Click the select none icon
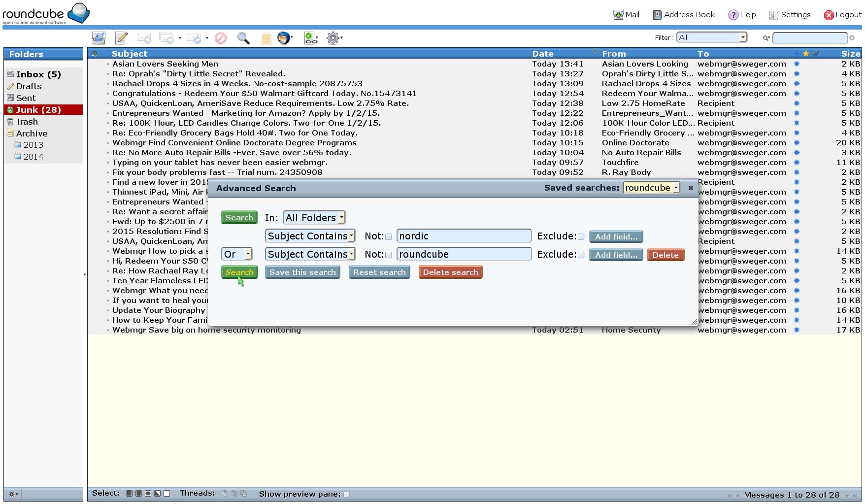The image size is (865, 504). click(x=166, y=493)
